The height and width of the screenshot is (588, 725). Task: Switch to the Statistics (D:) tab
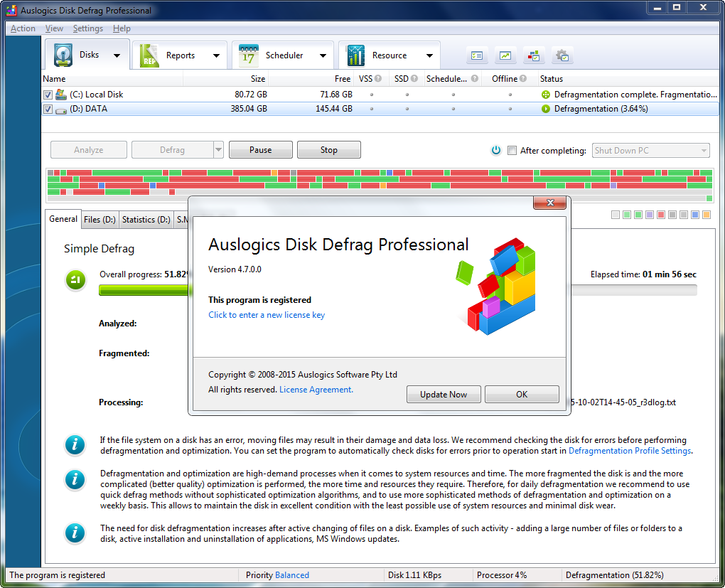point(146,220)
